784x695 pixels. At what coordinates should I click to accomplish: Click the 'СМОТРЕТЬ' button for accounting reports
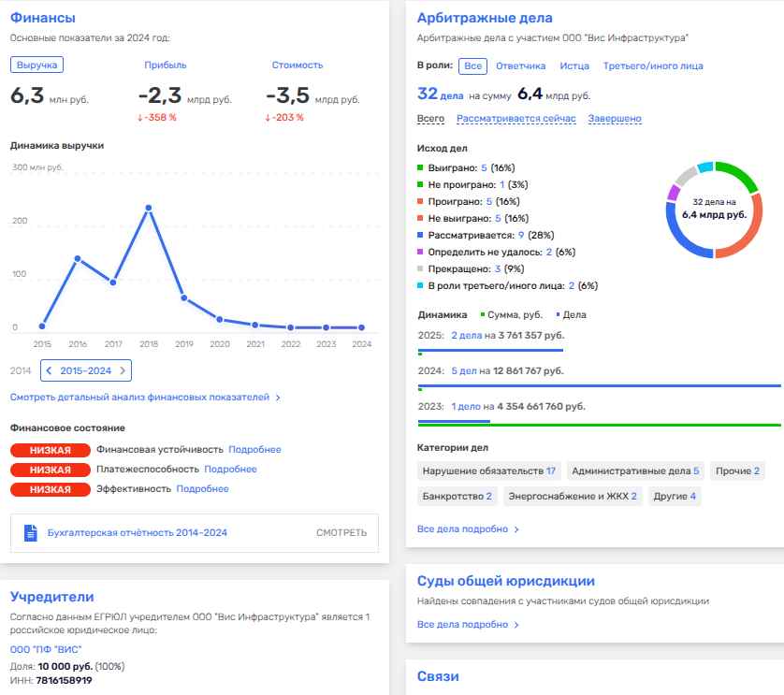(x=341, y=533)
